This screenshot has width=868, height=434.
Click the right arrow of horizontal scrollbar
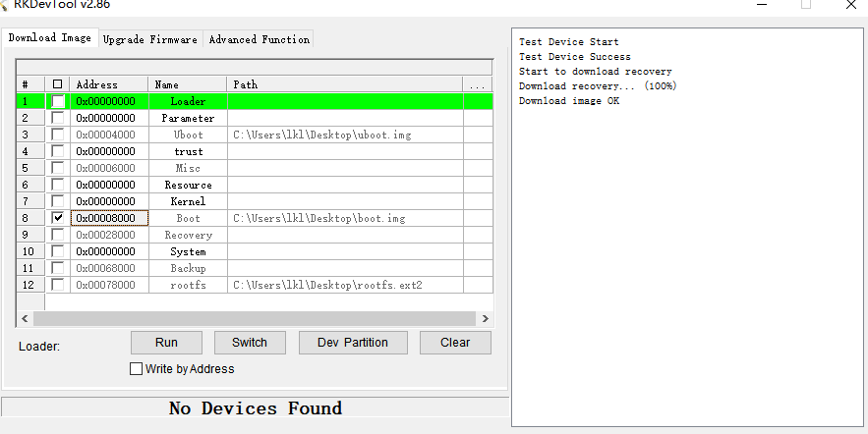pos(485,318)
